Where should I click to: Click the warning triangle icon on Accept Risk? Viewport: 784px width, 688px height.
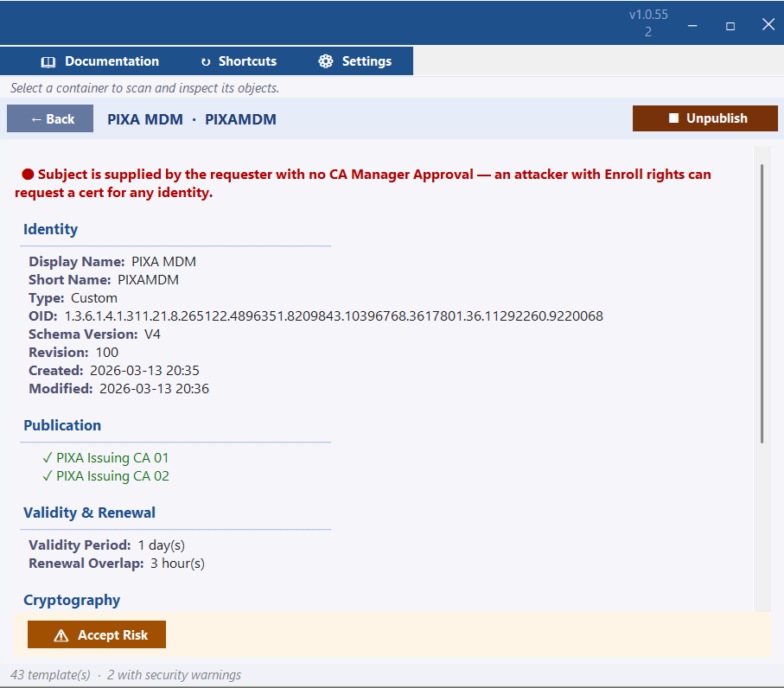pyautogui.click(x=61, y=635)
